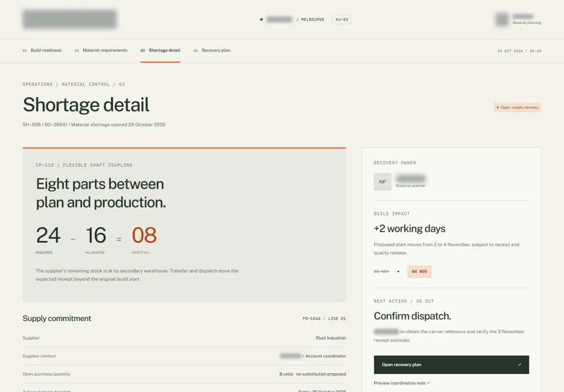This screenshot has height=392, width=564.
Task: Click the MELBOURNE site label
Action: coord(313,19)
